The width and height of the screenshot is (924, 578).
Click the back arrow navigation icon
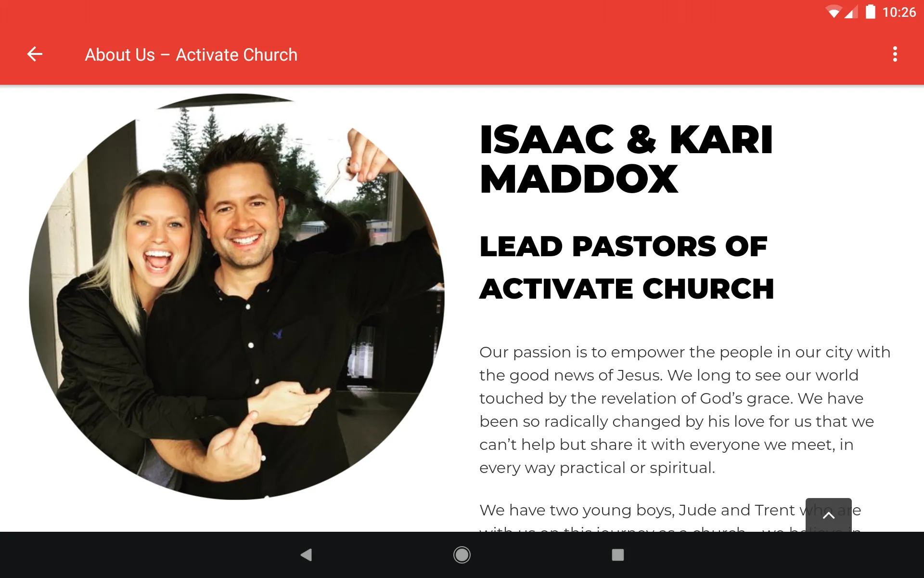(35, 53)
